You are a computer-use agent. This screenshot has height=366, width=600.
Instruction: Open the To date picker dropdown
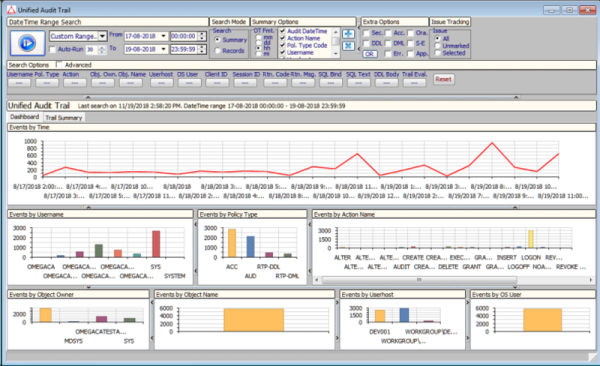(x=163, y=49)
